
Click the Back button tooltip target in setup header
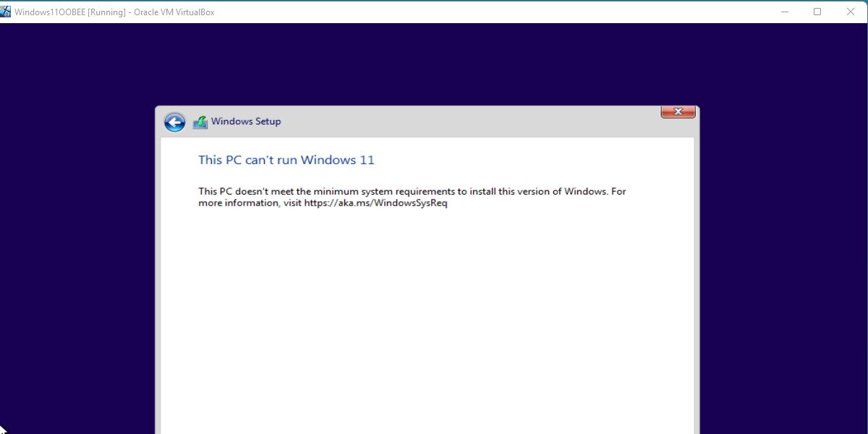point(174,122)
